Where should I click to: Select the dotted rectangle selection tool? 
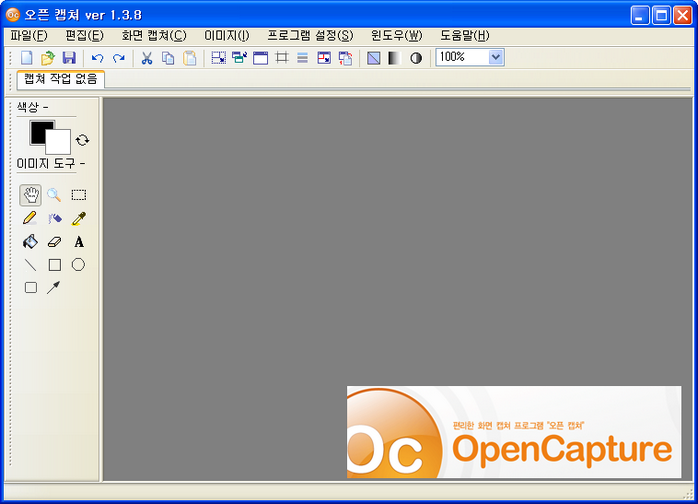coord(79,195)
